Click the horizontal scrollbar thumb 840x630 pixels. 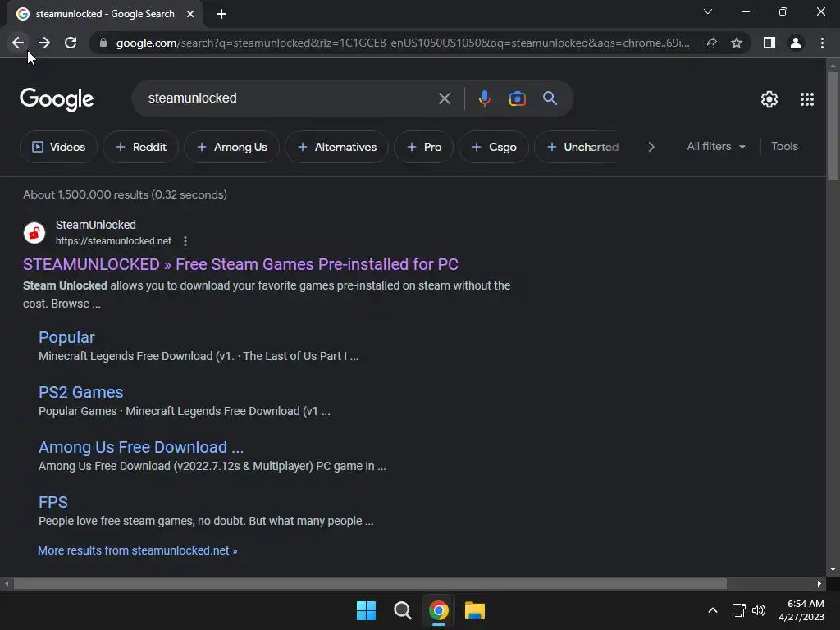370,583
